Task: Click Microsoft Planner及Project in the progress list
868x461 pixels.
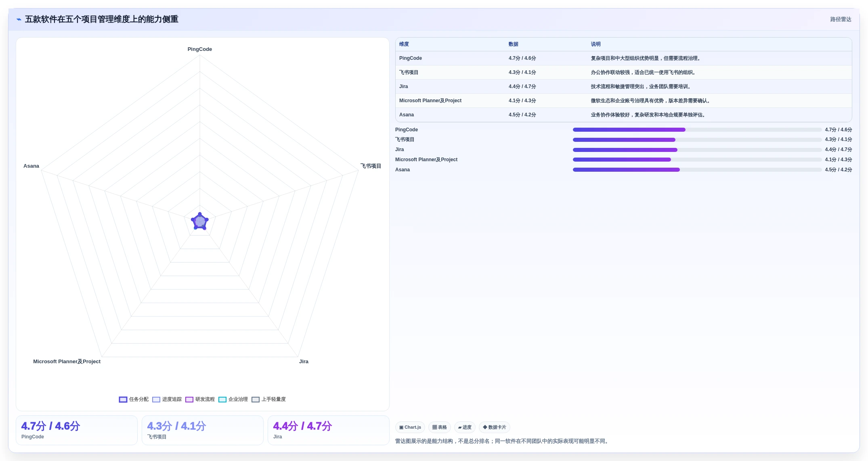Action: (426, 160)
